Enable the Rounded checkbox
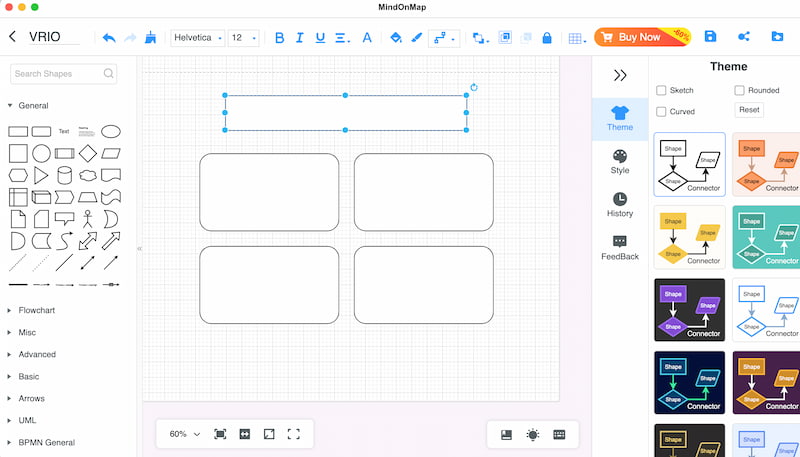 click(739, 90)
